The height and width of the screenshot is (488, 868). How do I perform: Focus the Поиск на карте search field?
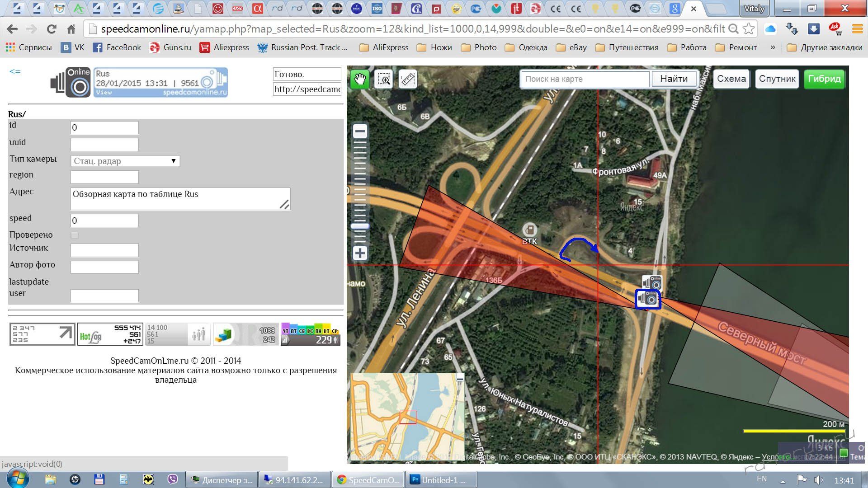coord(585,79)
